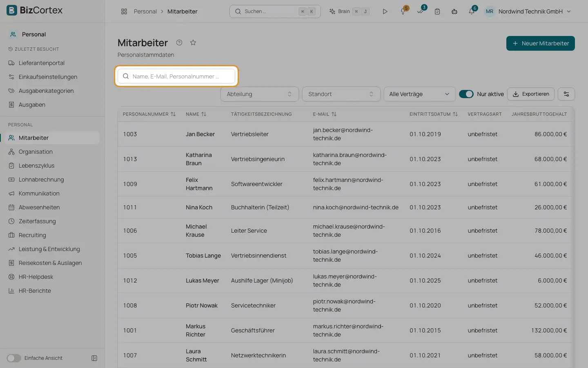Screen dimensions: 588x368
Task: Expand the Alle Verträge dropdown
Action: pos(420,94)
